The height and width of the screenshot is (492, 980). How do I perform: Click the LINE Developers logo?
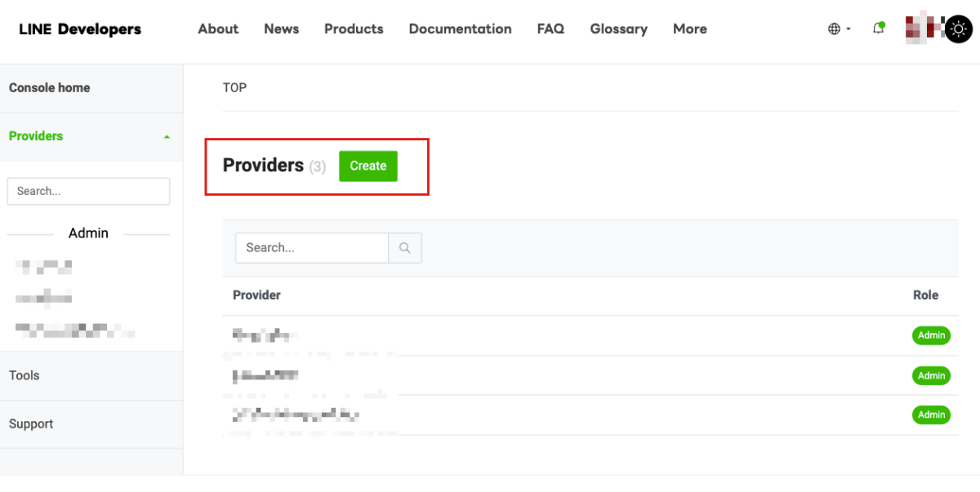coord(80,29)
